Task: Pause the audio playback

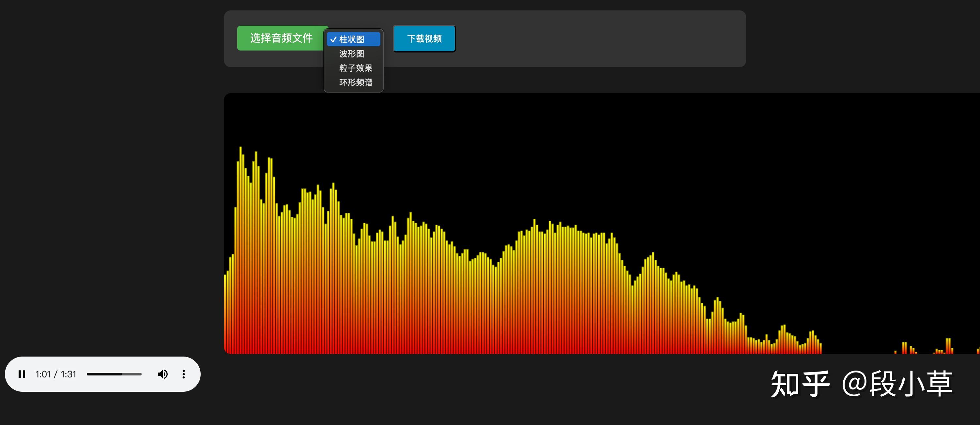Action: pyautogui.click(x=22, y=374)
